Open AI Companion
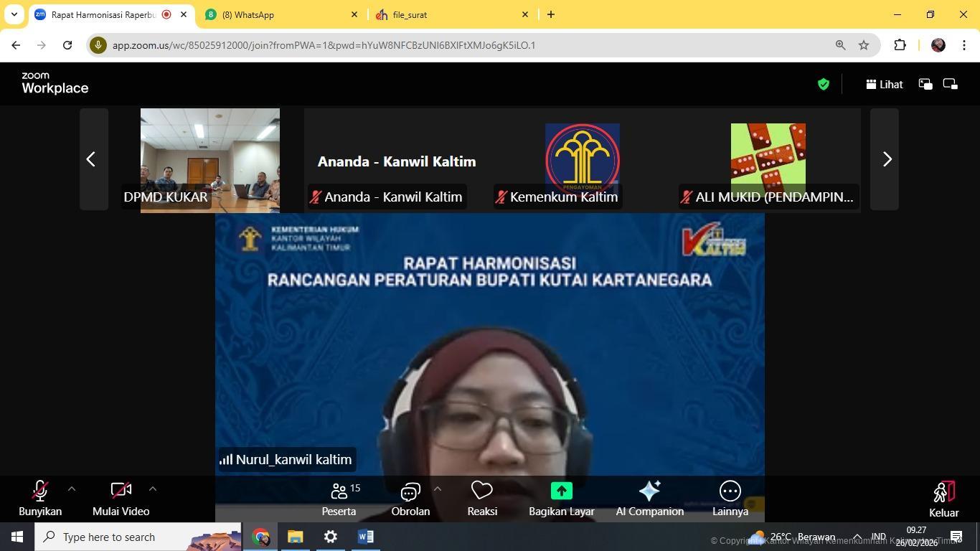The width and height of the screenshot is (980, 551). coord(649,498)
